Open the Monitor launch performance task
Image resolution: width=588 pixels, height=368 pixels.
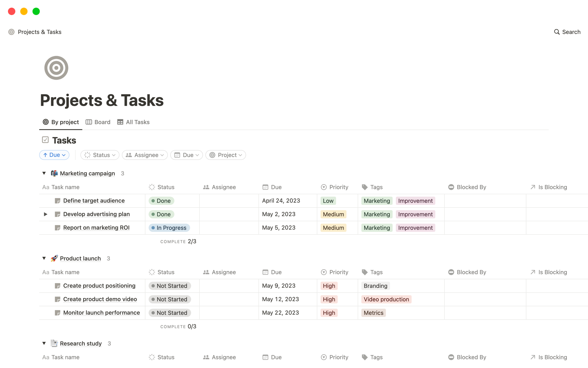tap(101, 312)
